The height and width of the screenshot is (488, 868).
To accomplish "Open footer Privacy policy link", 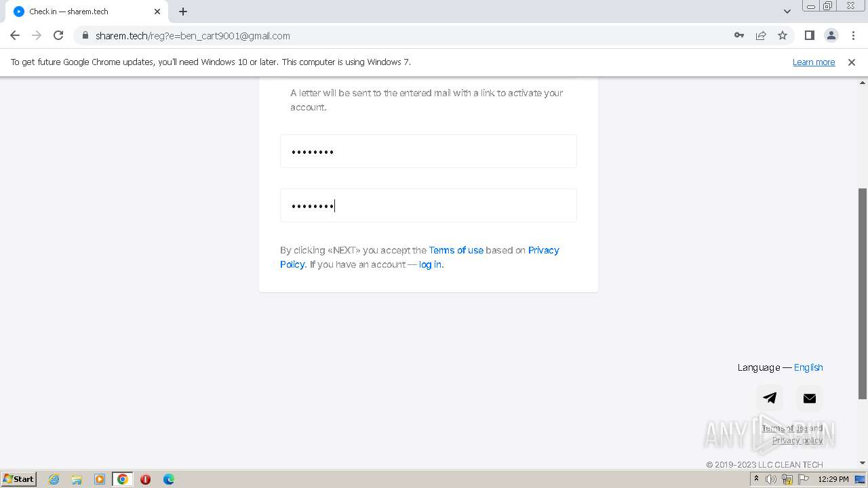I will point(797,441).
